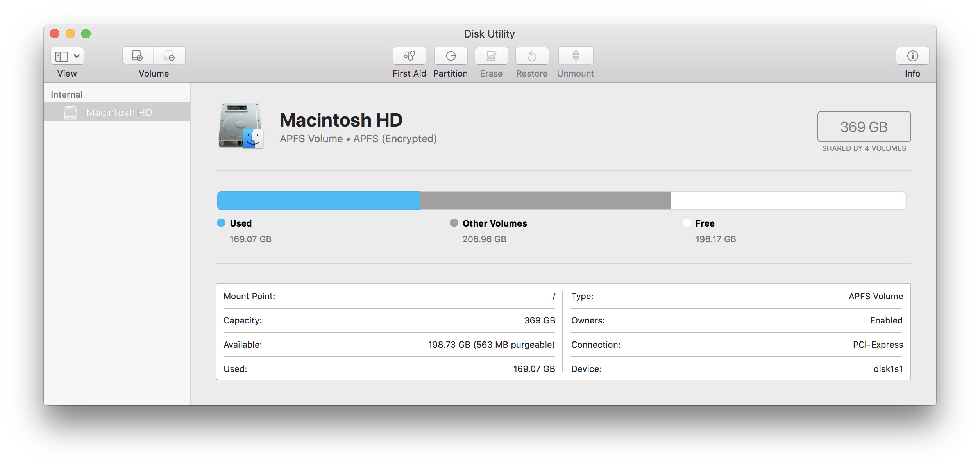Click the 198.17 GB Free value

pos(716,239)
